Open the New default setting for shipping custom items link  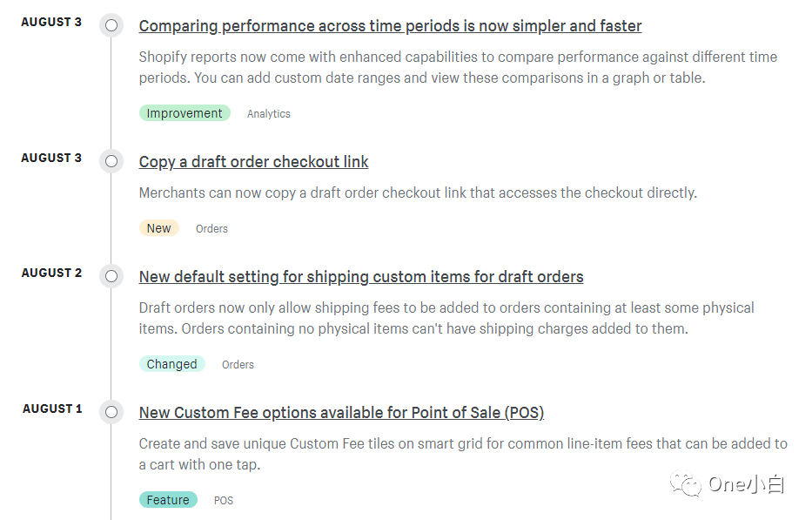pyautogui.click(x=361, y=277)
